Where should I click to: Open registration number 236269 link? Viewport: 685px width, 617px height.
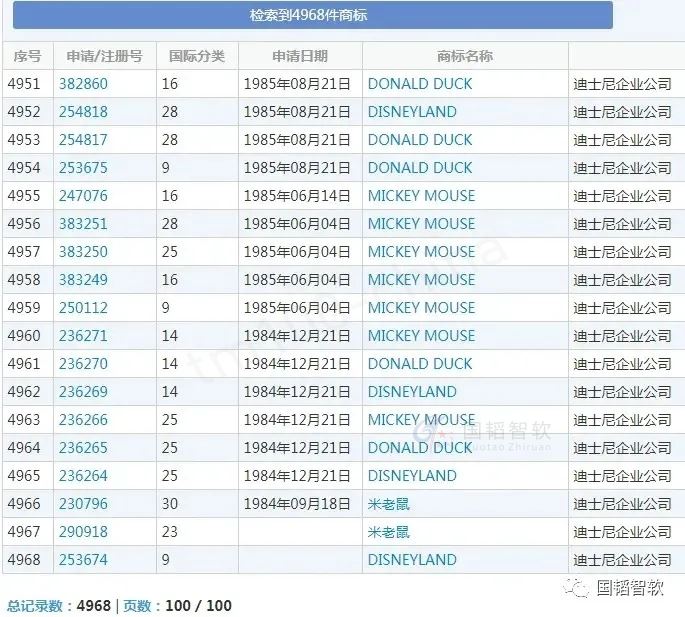(x=83, y=391)
